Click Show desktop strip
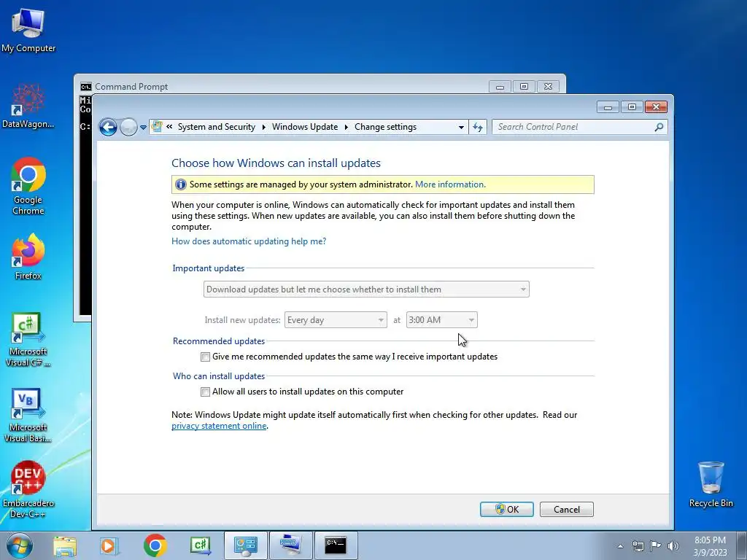Image resolution: width=747 pixels, height=560 pixels. click(742, 545)
